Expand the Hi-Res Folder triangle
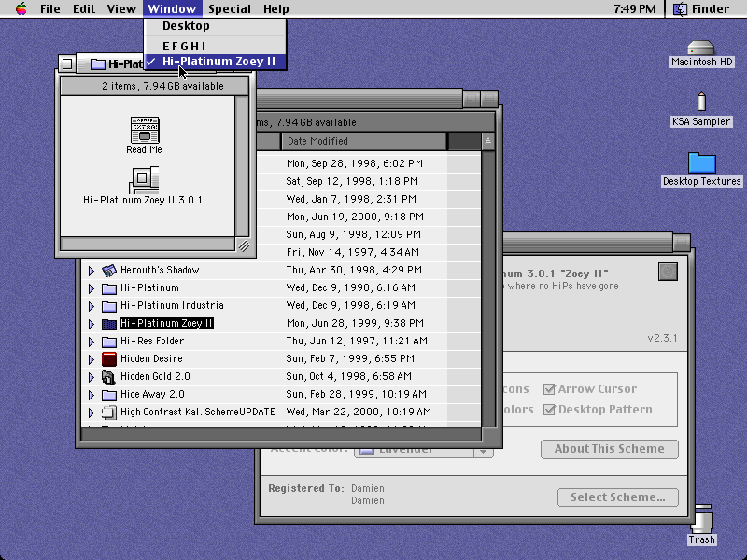 (x=91, y=342)
